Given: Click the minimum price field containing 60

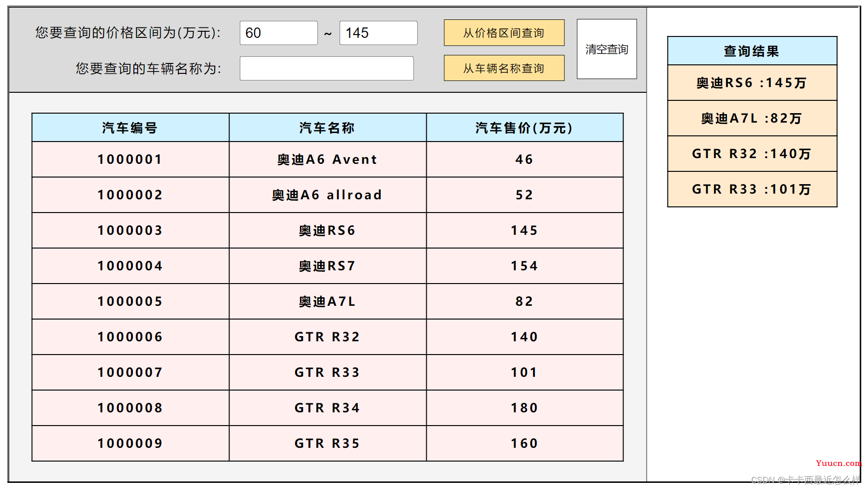Looking at the screenshot, I should 279,33.
